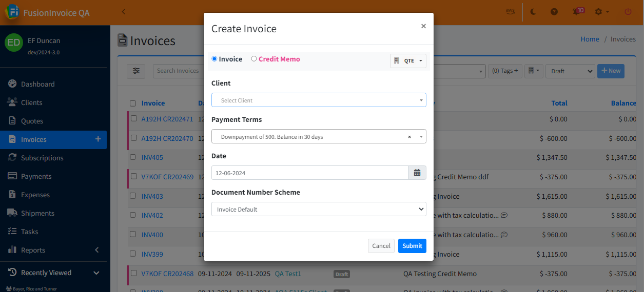Screen dimensions: 644x292
Task: Select the Invoice radio button
Action: point(214,59)
